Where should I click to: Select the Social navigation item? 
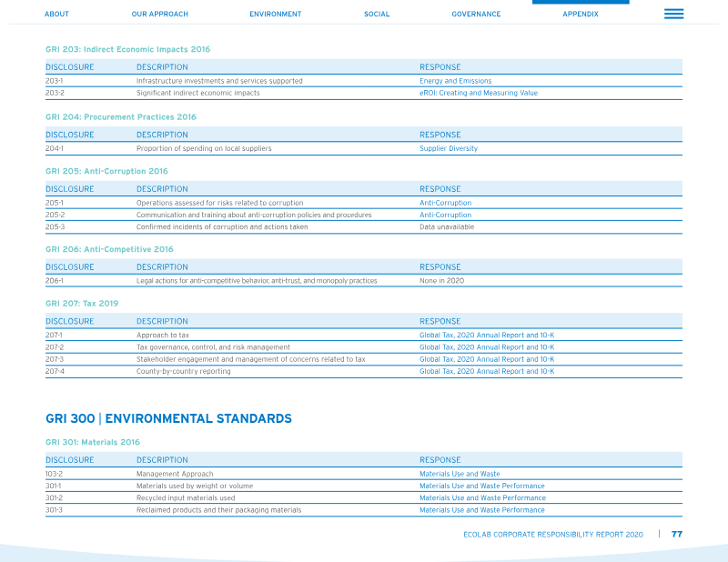(377, 14)
